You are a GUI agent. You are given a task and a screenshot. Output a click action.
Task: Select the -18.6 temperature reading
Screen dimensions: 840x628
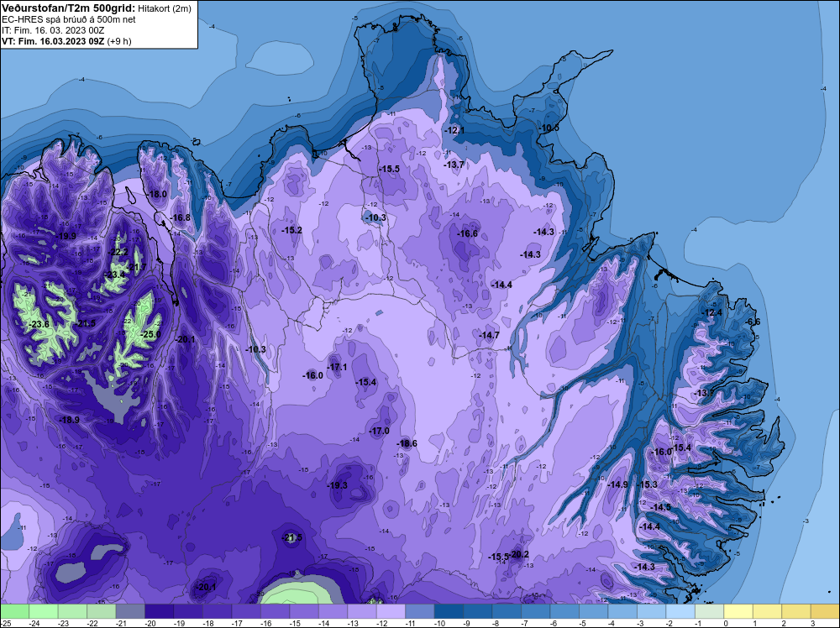[x=407, y=443]
